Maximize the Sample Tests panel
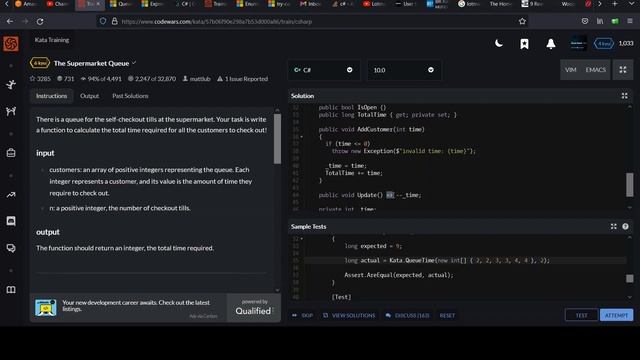The image size is (640, 360). [x=613, y=227]
